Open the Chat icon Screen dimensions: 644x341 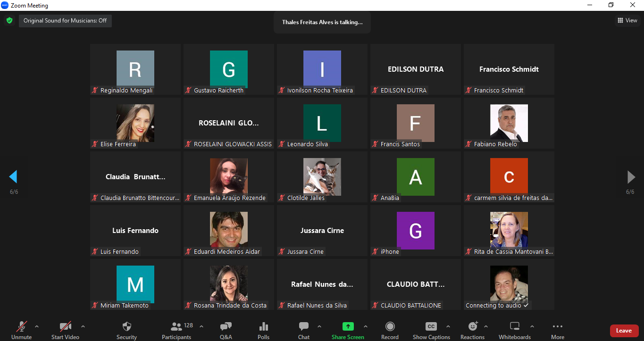click(304, 326)
